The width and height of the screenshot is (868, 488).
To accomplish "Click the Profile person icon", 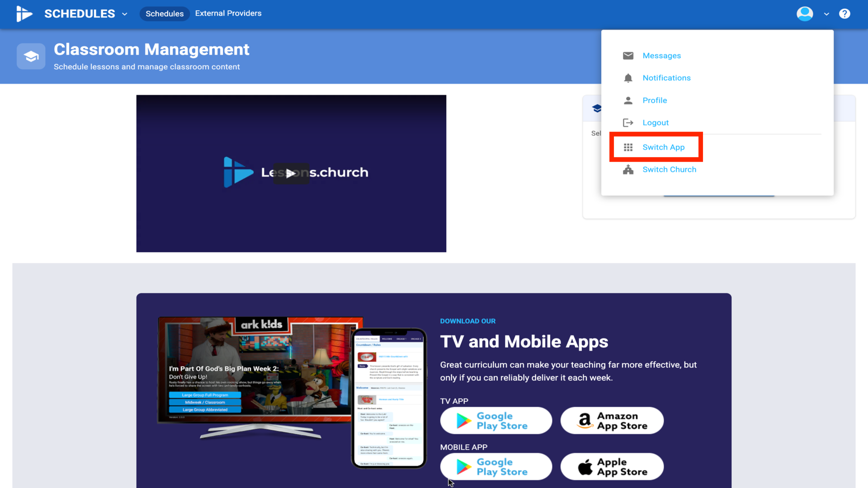I will 628,100.
